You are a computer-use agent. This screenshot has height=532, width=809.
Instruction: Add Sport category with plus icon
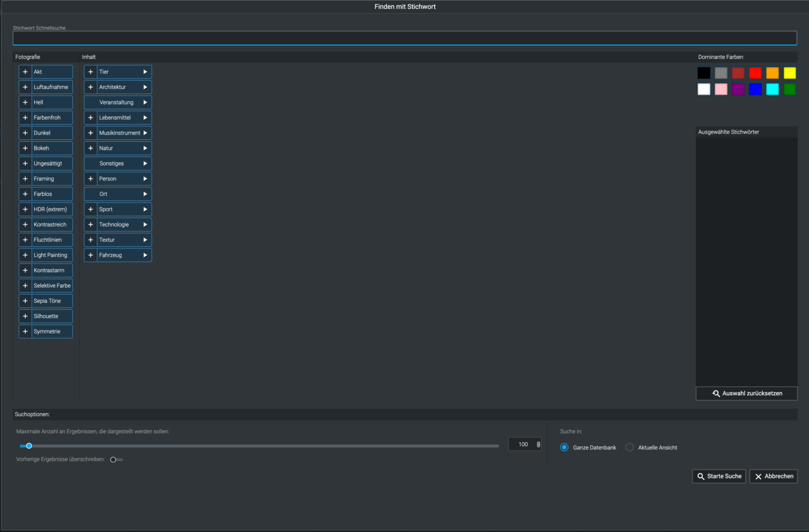coord(90,209)
